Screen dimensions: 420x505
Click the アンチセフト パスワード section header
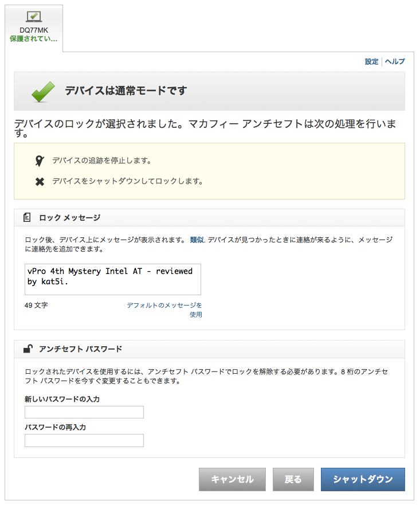point(80,349)
